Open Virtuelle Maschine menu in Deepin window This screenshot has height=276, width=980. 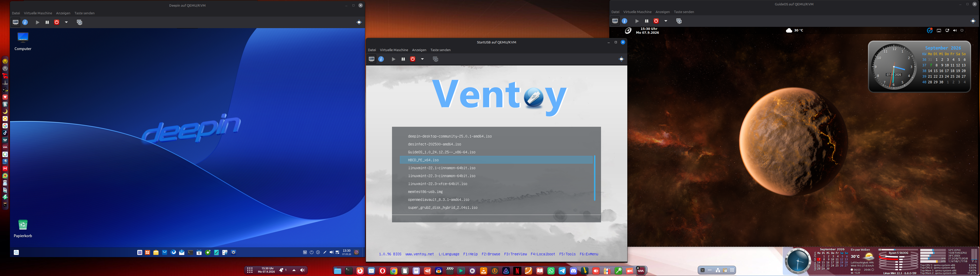38,13
